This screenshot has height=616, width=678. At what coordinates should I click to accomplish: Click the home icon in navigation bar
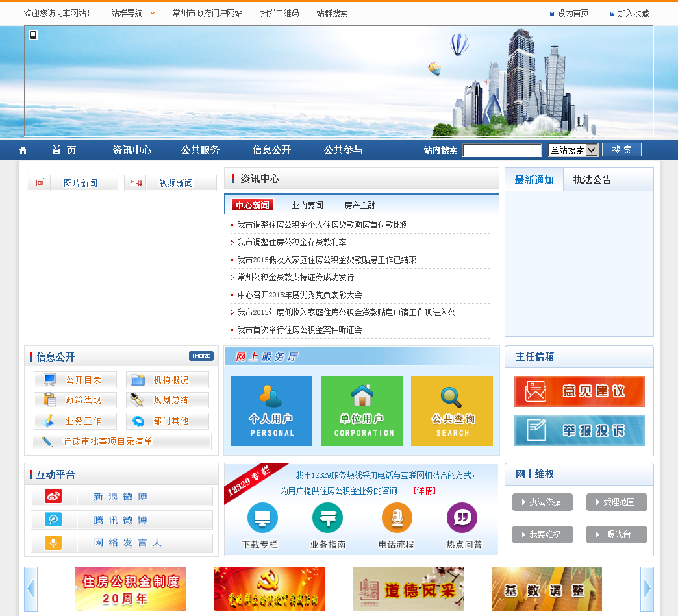23,150
